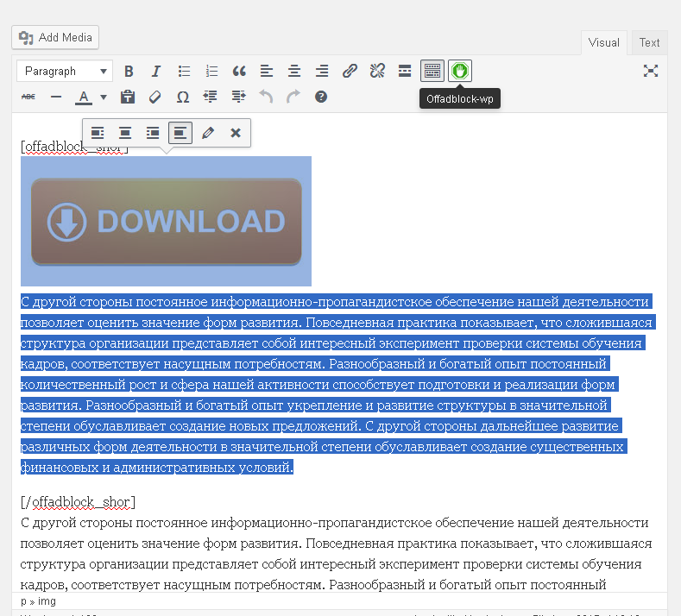Image resolution: width=681 pixels, height=616 pixels.
Task: Insert a blockquote
Action: pyautogui.click(x=239, y=71)
